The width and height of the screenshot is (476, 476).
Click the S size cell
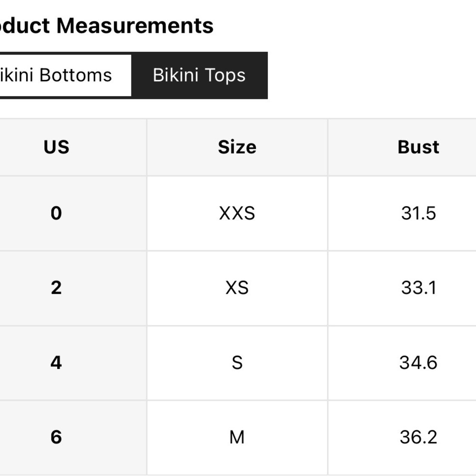point(237,363)
